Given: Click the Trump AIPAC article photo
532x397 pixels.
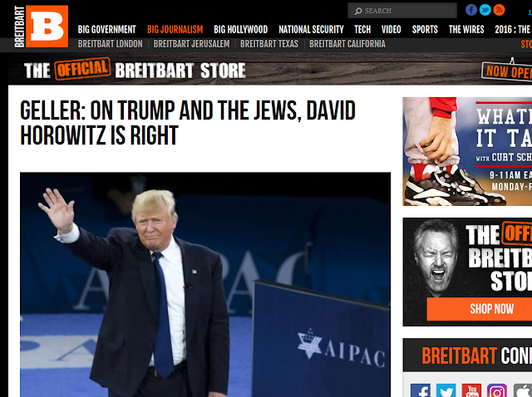Looking at the screenshot, I should (205, 284).
